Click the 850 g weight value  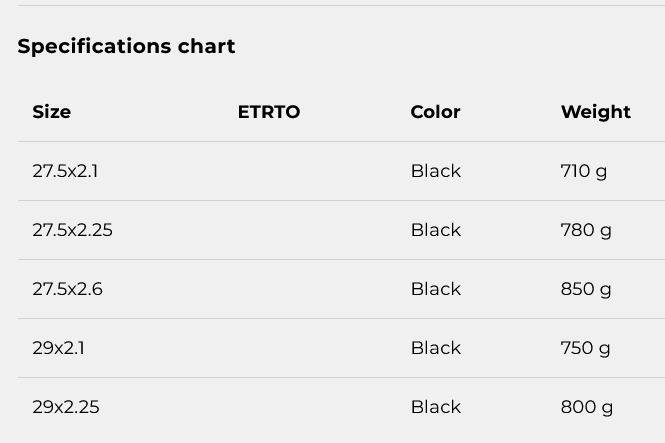586,290
